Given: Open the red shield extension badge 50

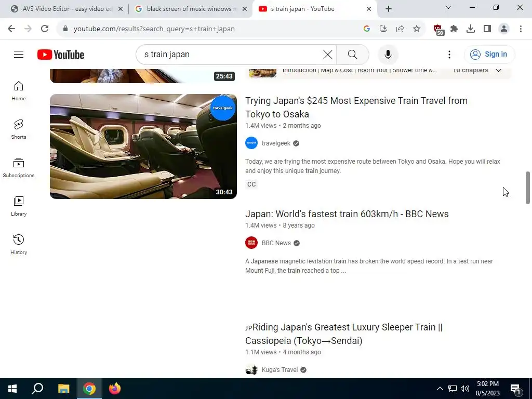Looking at the screenshot, I should click(438, 30).
